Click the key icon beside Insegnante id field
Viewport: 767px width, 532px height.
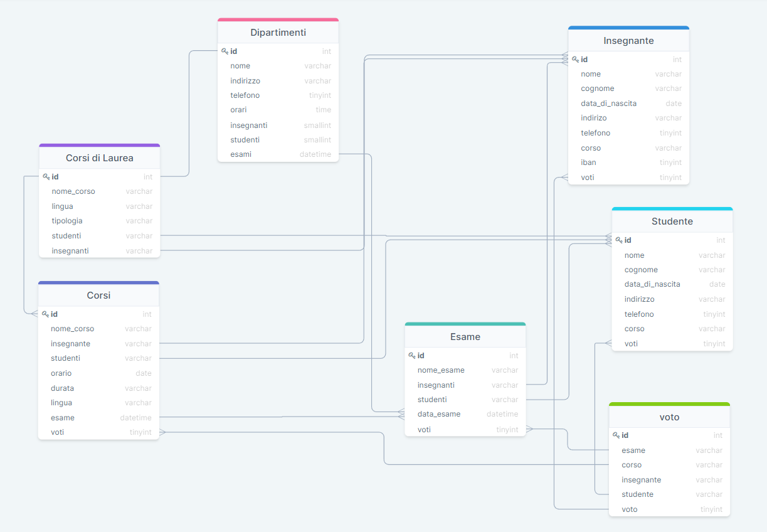(576, 59)
